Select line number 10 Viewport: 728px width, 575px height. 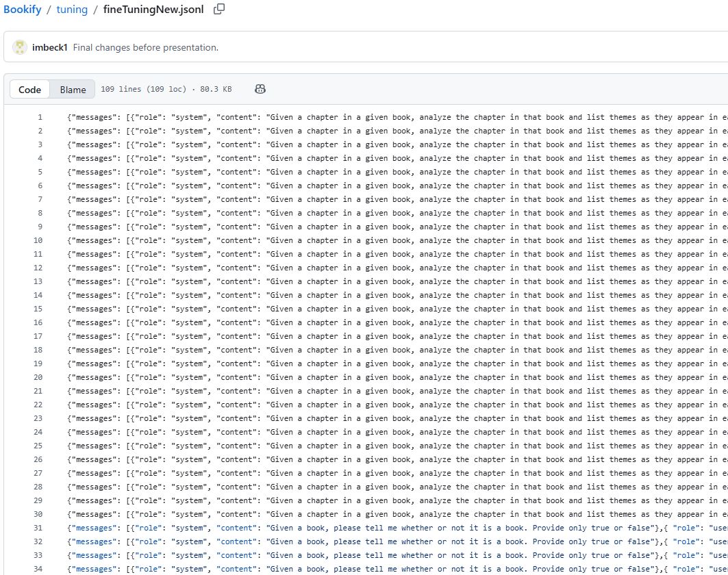click(x=38, y=240)
